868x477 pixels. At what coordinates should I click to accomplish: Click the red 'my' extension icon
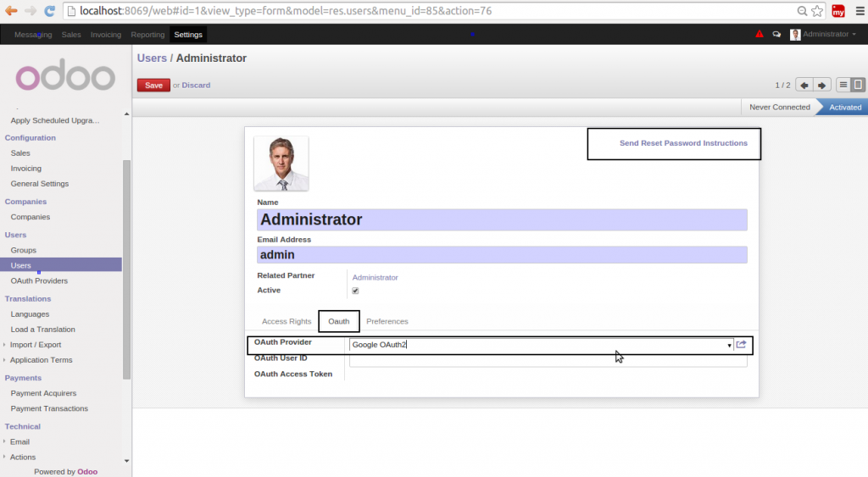click(838, 10)
